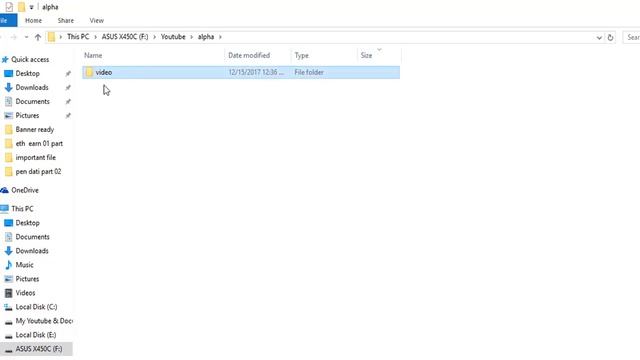This screenshot has width=640, height=360.
Task: Open the View ribbon tab
Action: [97, 20]
